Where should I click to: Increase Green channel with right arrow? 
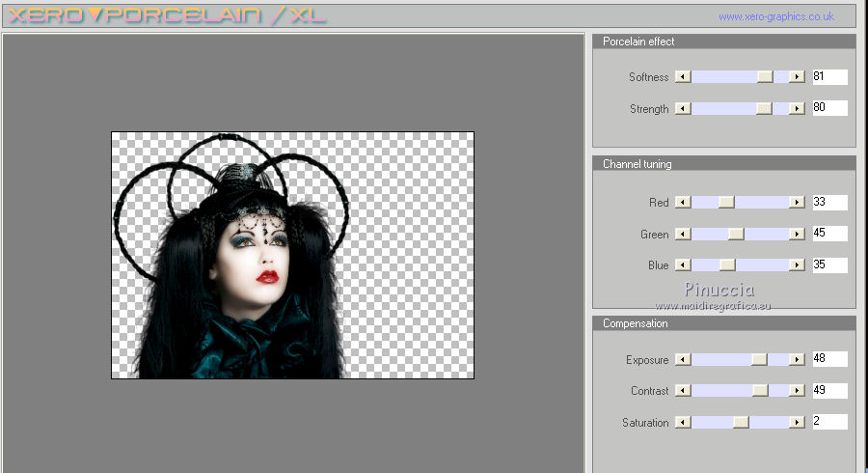[x=797, y=235]
